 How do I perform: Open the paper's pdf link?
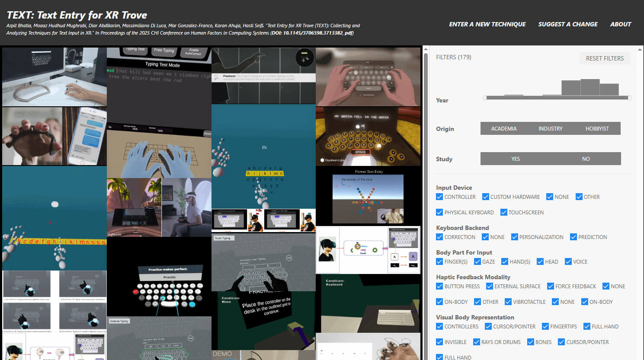349,33
